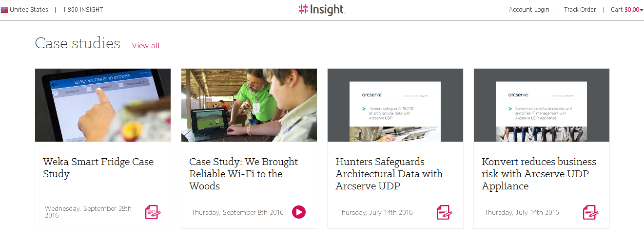Open the Account Login menu item

pyautogui.click(x=529, y=10)
